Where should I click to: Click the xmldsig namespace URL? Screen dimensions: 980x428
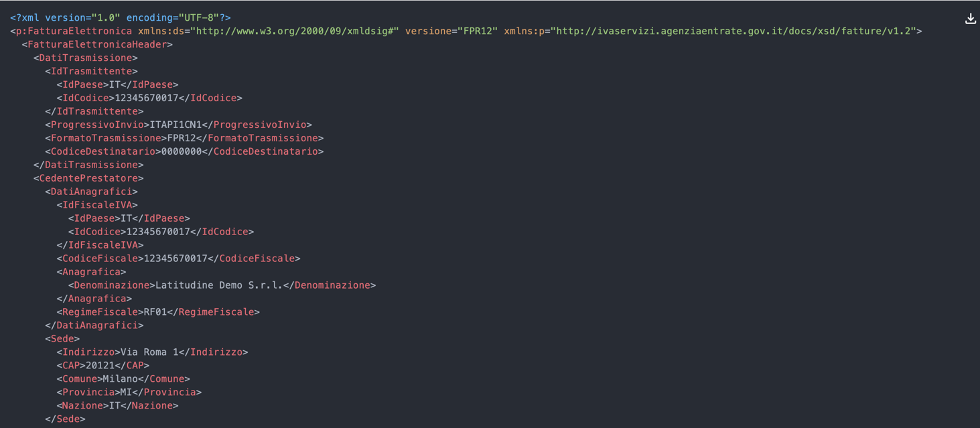(295, 31)
